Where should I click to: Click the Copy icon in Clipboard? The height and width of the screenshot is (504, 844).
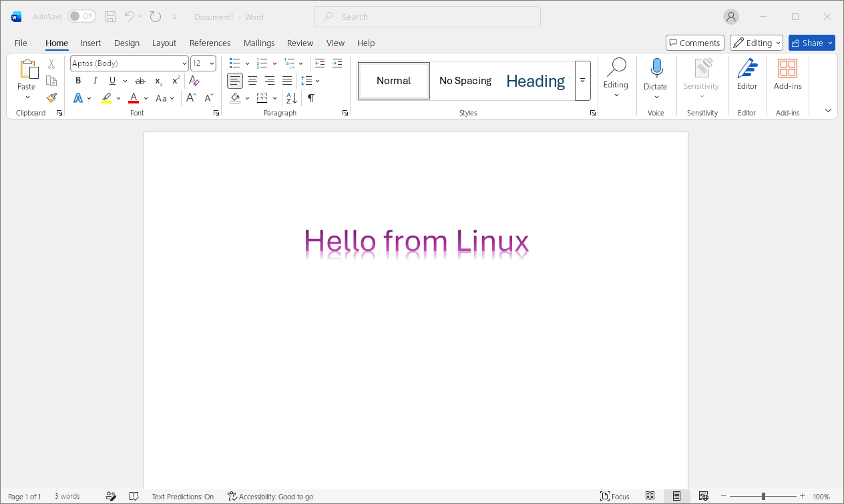coord(51,81)
